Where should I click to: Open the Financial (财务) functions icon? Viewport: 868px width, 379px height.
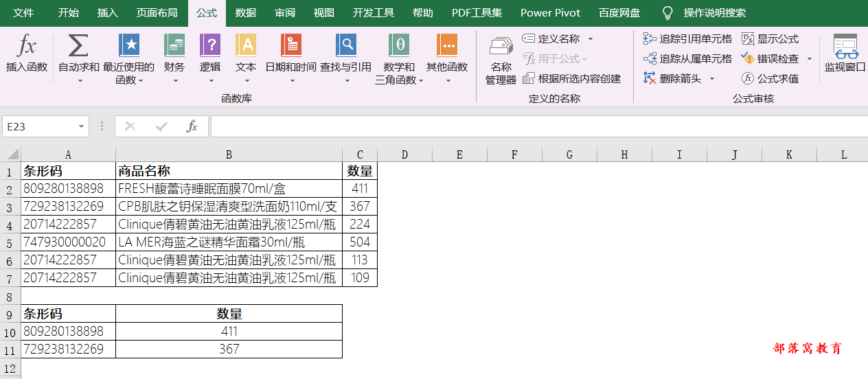174,45
